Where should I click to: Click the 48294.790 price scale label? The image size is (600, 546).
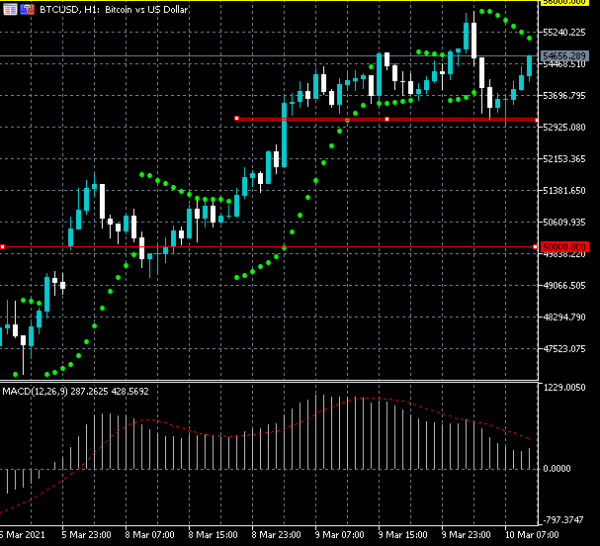pos(564,317)
